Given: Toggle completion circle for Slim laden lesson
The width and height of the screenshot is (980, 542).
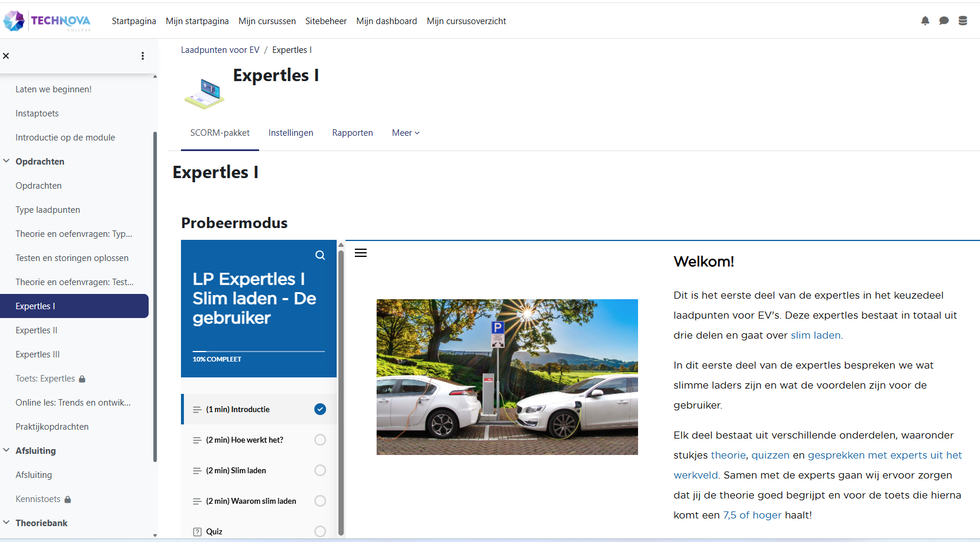Looking at the screenshot, I should 320,470.
